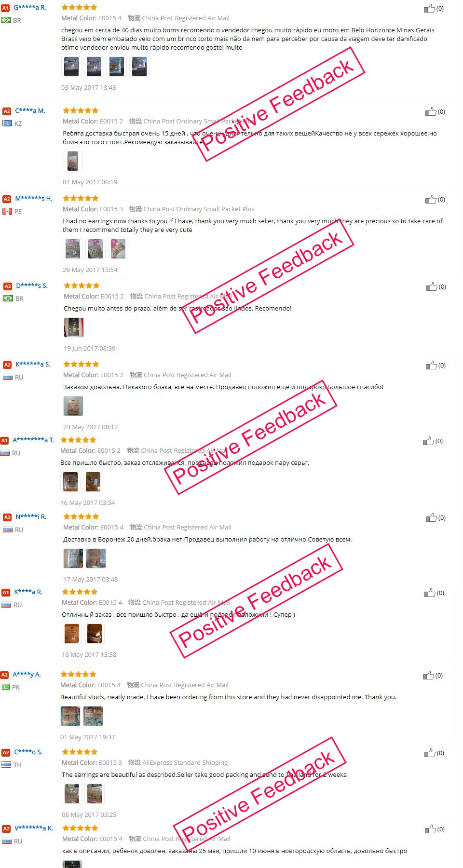The image size is (463, 868).
Task: Like the review by G*****a R.
Action: pyautogui.click(x=429, y=8)
